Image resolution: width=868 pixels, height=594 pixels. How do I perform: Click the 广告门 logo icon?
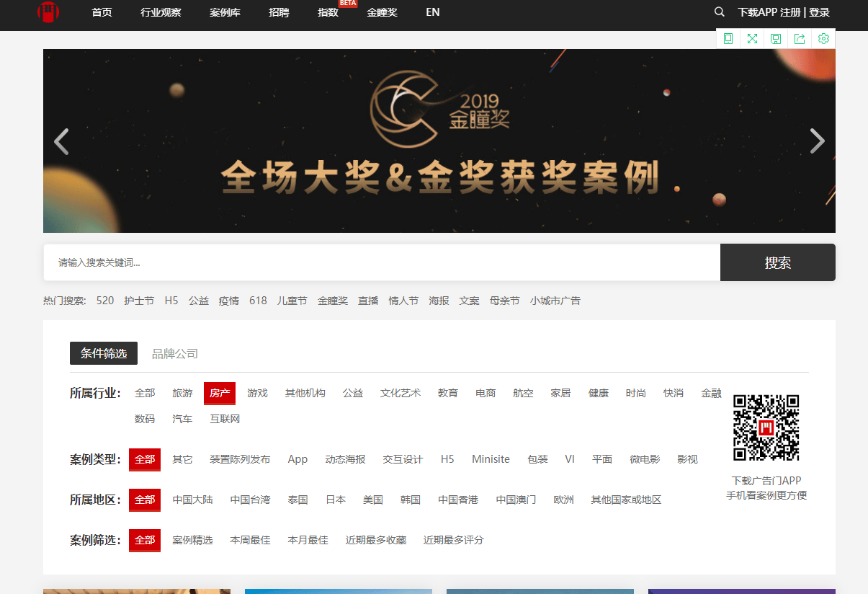(48, 12)
